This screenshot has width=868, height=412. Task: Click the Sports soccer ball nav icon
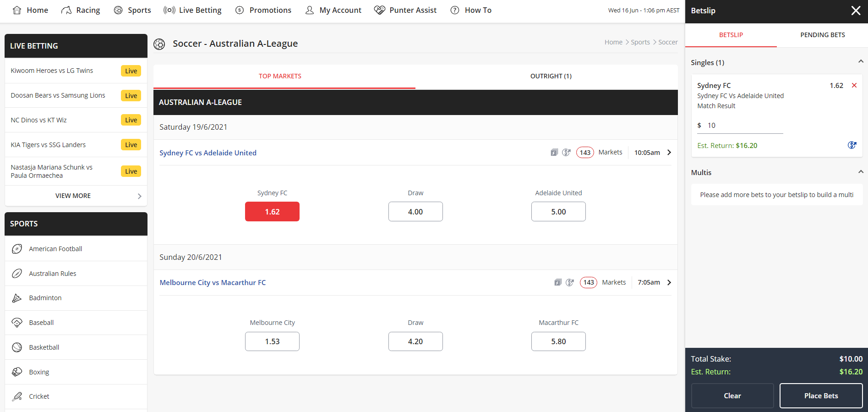click(x=118, y=10)
